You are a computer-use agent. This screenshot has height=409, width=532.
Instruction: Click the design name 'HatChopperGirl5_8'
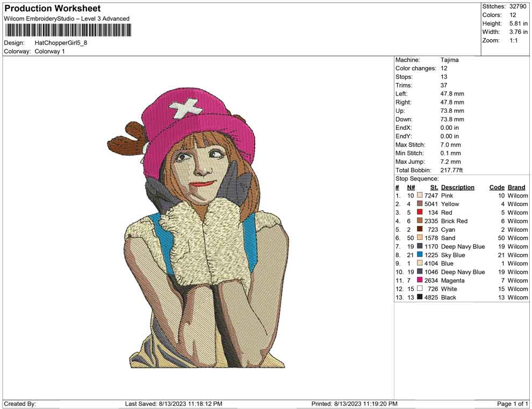(61, 43)
